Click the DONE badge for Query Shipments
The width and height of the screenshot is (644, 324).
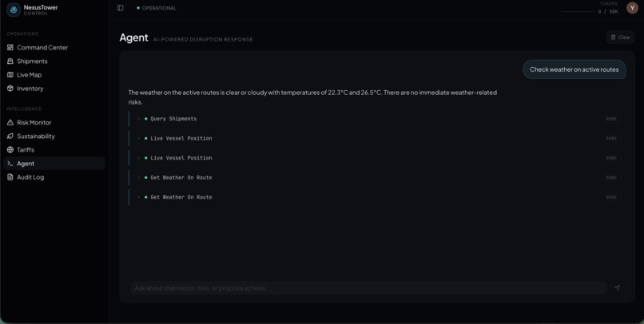pyautogui.click(x=611, y=119)
